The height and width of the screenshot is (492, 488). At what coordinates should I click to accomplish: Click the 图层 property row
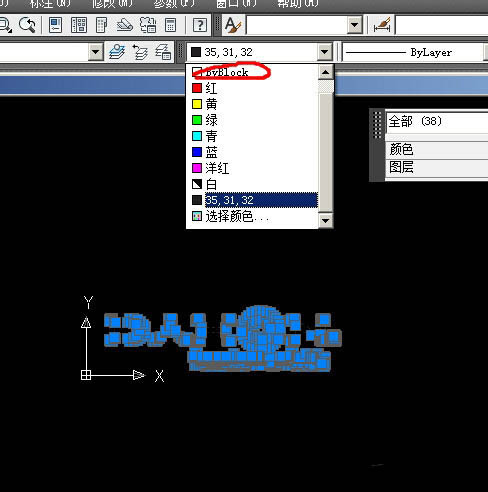[x=437, y=167]
